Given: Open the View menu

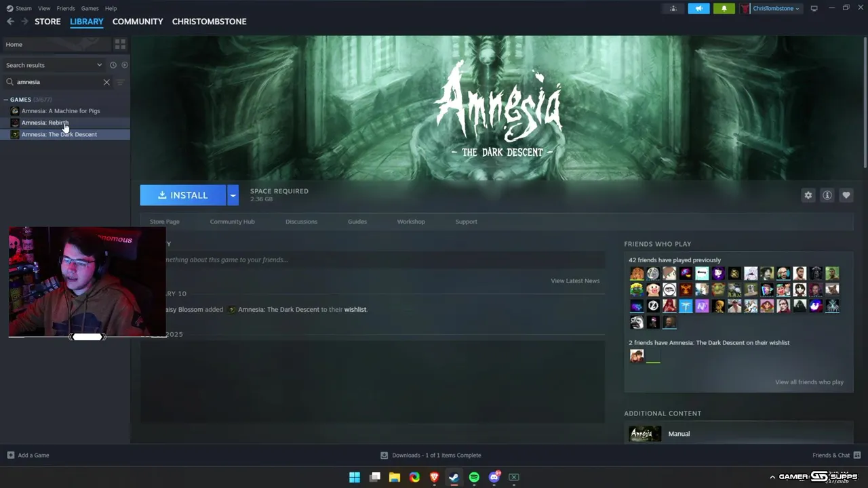Looking at the screenshot, I should [x=44, y=8].
